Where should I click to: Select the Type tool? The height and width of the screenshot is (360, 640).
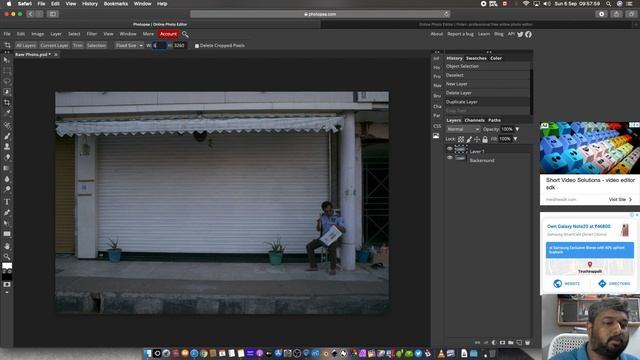[x=7, y=202]
